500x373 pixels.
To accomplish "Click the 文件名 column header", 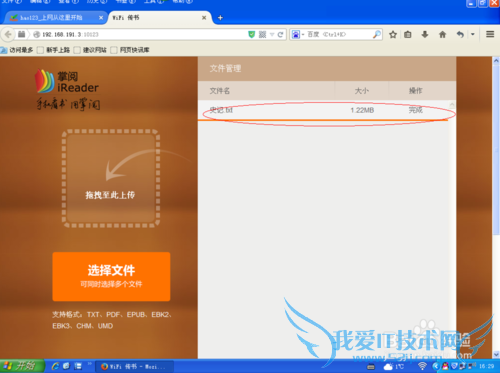I will click(x=220, y=91).
